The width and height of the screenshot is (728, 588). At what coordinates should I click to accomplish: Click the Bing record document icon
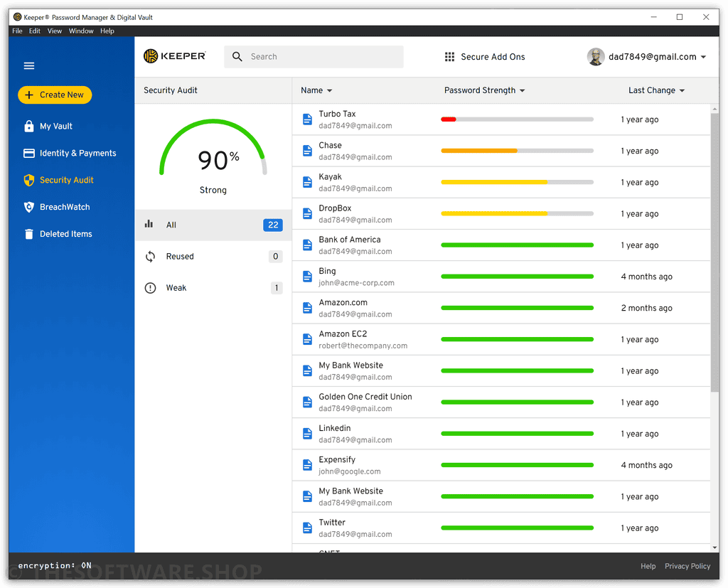coord(307,277)
